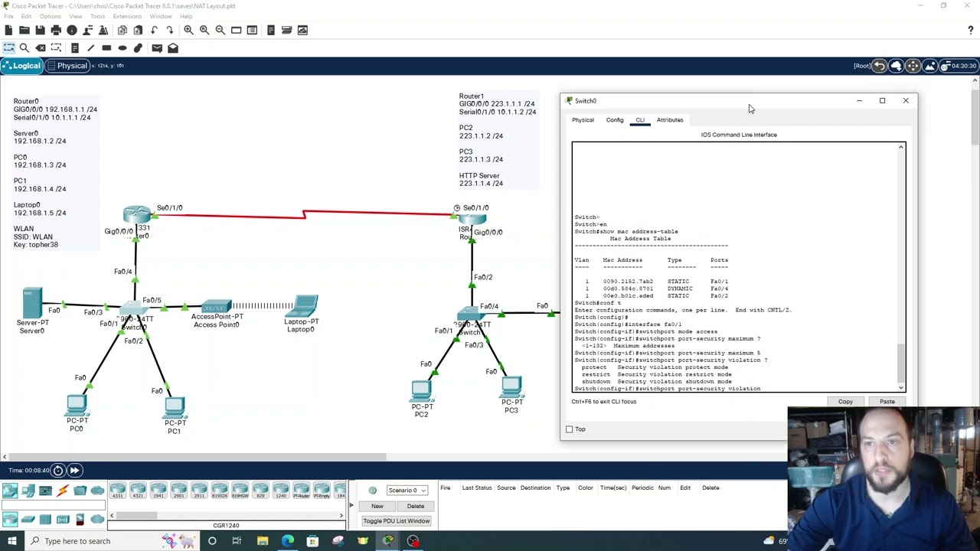Open File Explorer from taskbar
980x551 pixels.
(x=263, y=541)
